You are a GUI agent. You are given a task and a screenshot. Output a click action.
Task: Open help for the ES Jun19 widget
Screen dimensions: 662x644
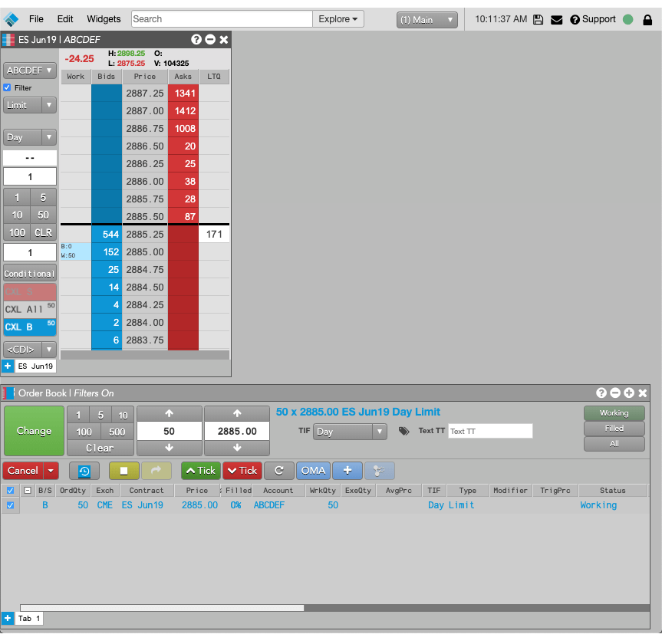click(196, 39)
